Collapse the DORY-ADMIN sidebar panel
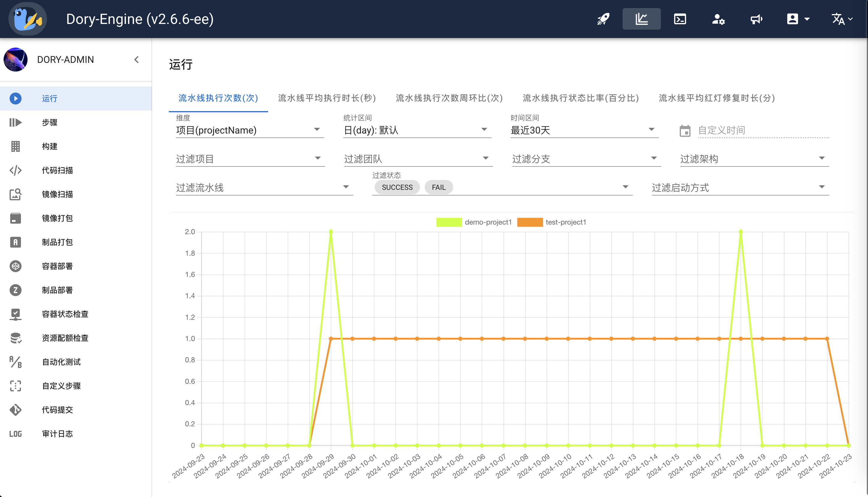This screenshot has width=868, height=497. (136, 59)
